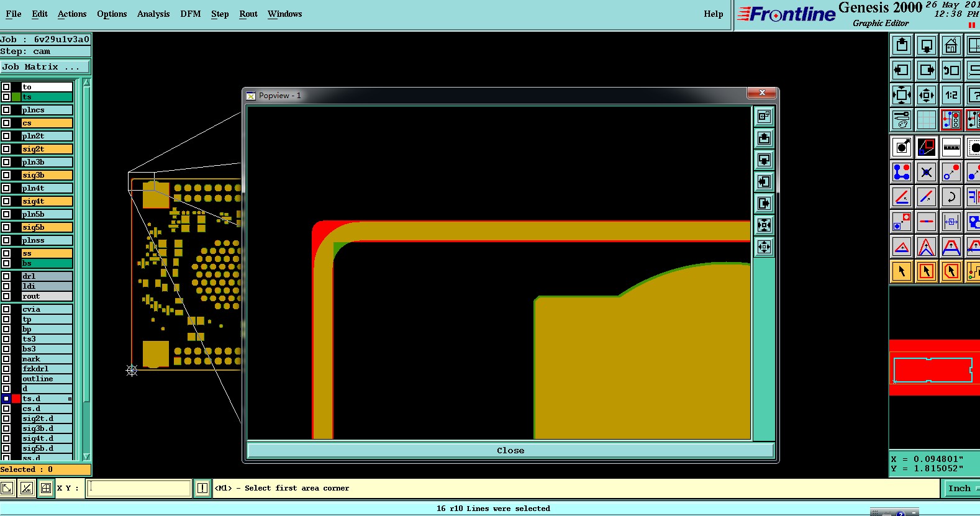Toggle the checkbox for layer drl

tap(6, 276)
